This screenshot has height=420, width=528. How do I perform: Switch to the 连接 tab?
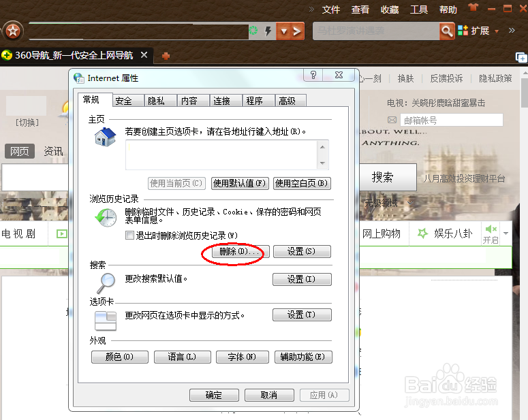[x=226, y=101]
